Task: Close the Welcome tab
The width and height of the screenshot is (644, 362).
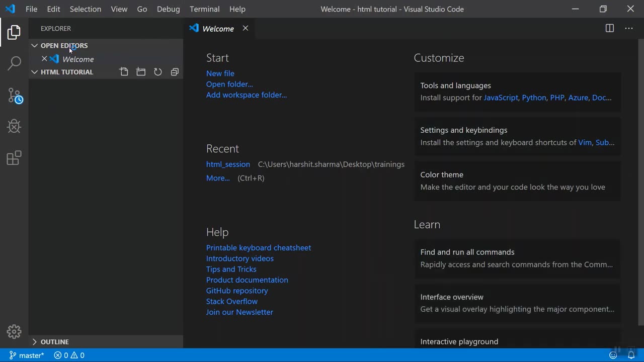Action: tap(246, 28)
